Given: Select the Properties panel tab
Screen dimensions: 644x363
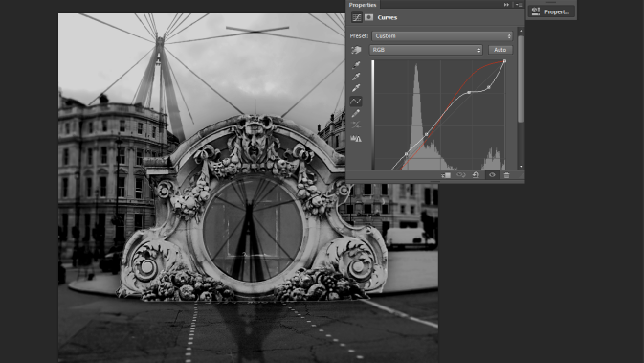Looking at the screenshot, I should [x=363, y=5].
